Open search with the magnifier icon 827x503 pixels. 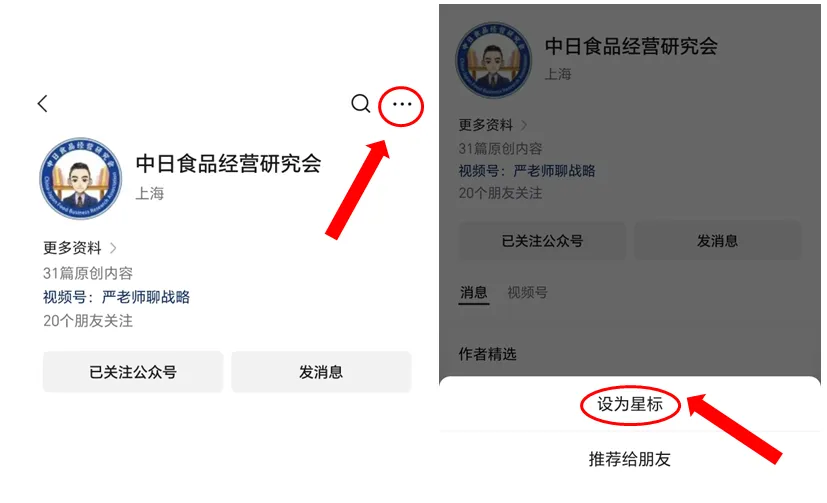pos(361,103)
